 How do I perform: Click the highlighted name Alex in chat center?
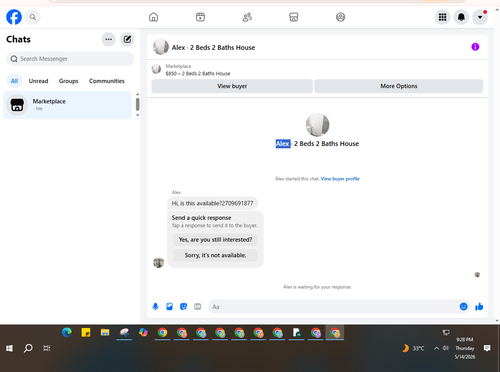pos(283,144)
